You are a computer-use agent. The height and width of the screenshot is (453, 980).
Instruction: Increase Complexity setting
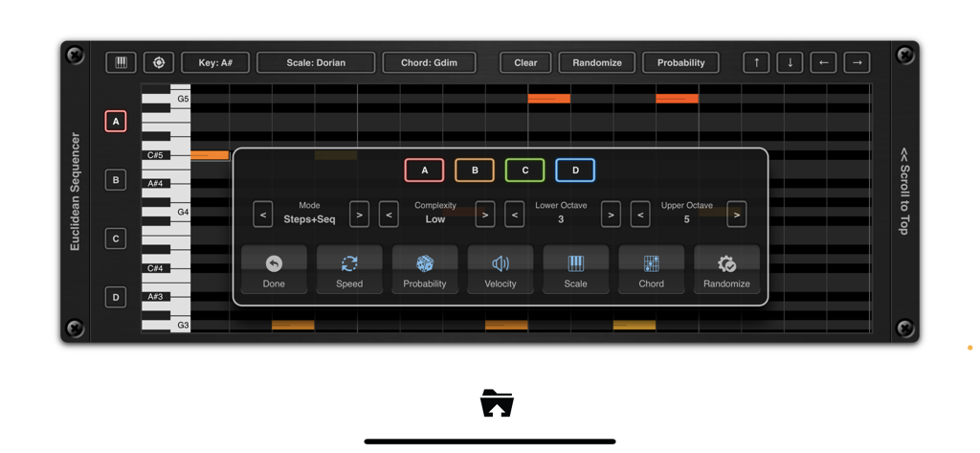point(485,215)
